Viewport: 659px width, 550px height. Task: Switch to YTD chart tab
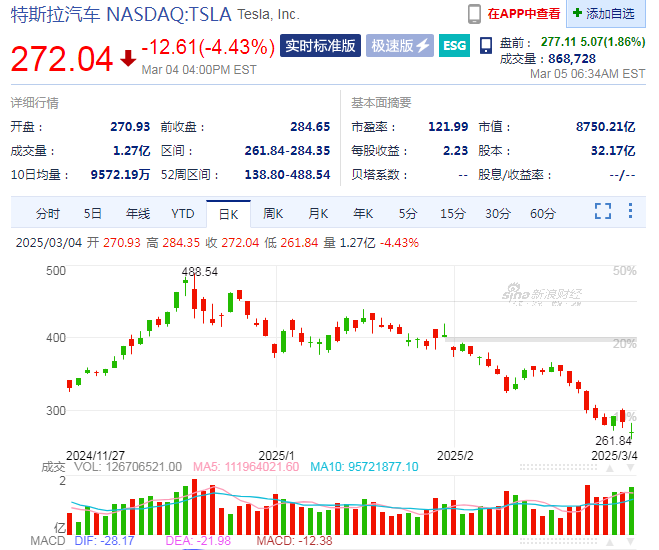click(x=183, y=213)
